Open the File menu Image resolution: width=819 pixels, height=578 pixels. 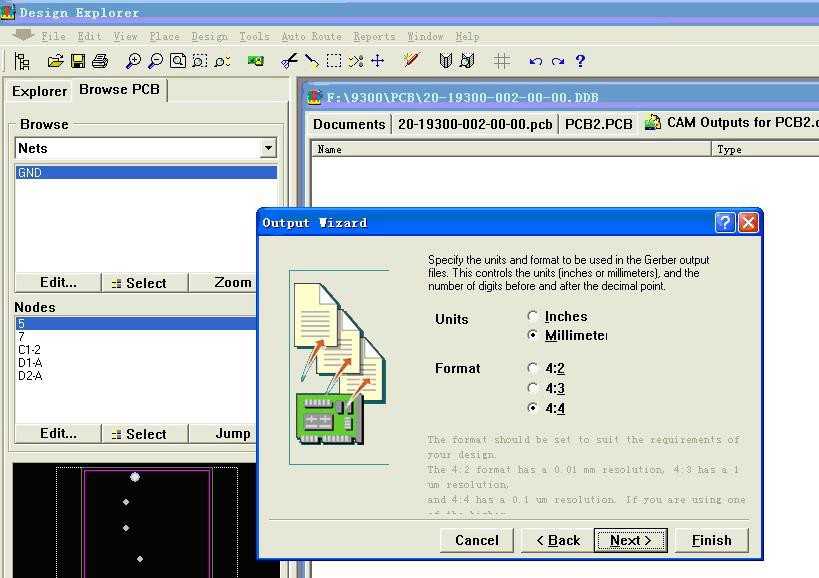tap(54, 36)
